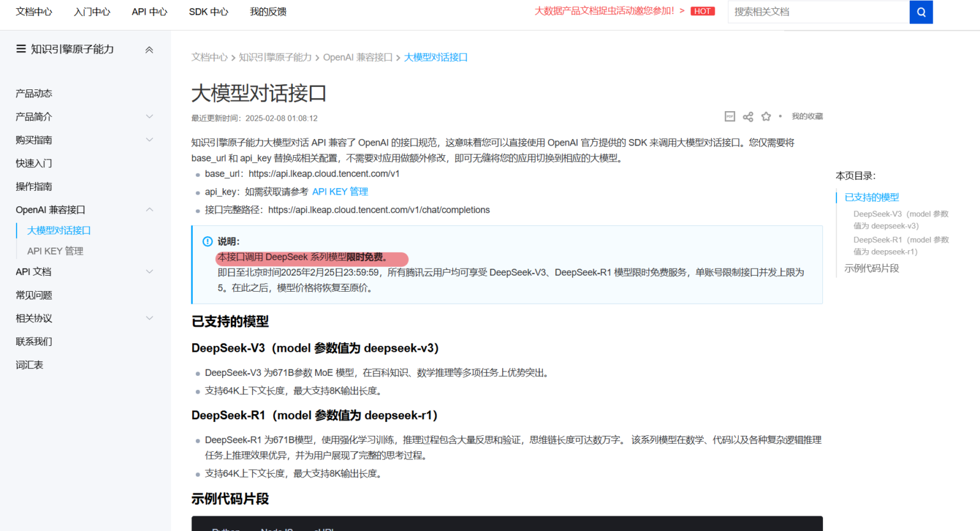
Task: Jump to DeepSeek-V3 entry in the page outline
Action: [901, 220]
